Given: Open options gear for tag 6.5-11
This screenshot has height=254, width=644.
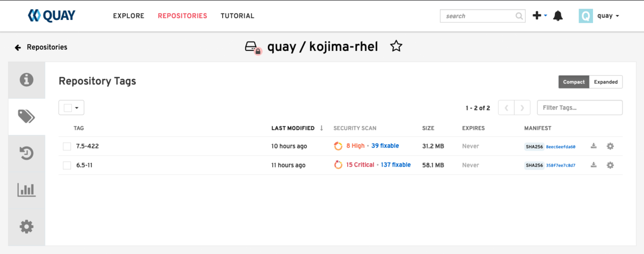Looking at the screenshot, I should point(610,165).
